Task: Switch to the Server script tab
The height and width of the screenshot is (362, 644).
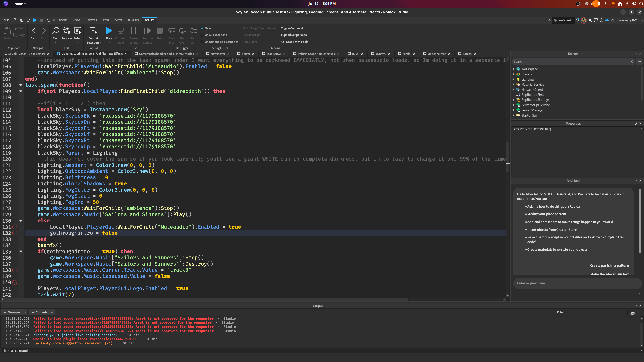Action: pos(246,54)
